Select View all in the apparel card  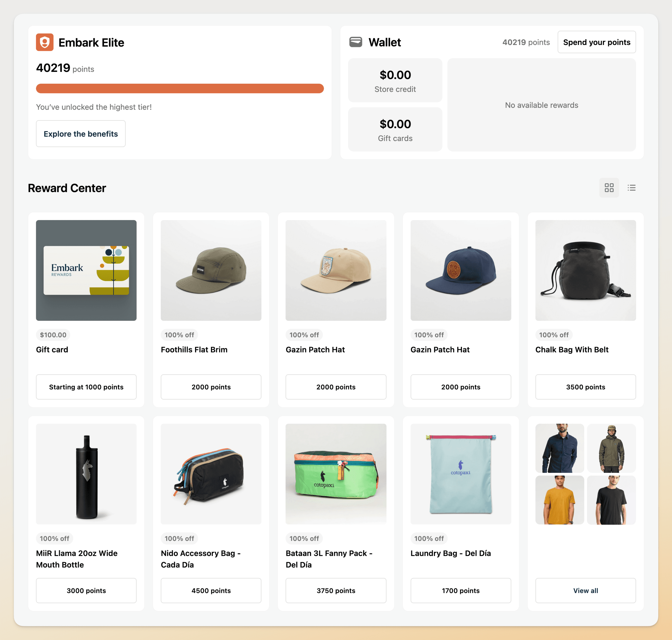(x=585, y=591)
